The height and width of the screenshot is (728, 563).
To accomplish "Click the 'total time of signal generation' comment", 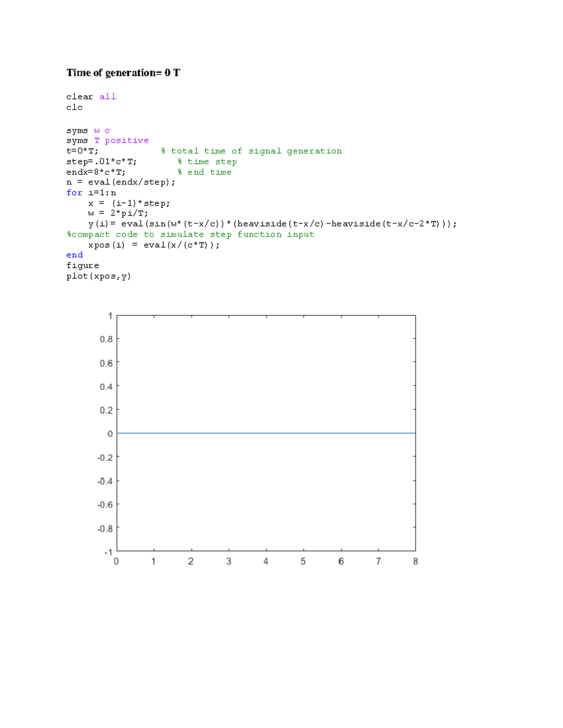I will (x=251, y=151).
